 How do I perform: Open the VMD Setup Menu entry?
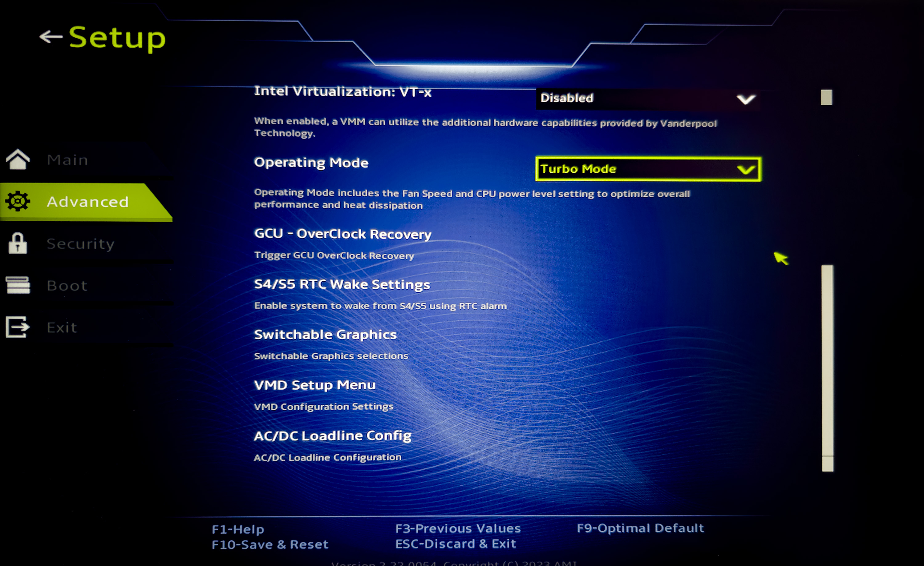(315, 385)
